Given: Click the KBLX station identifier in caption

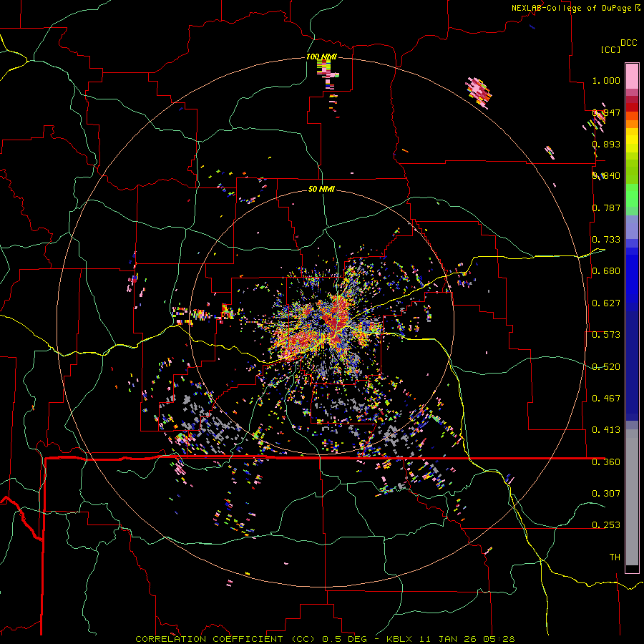Looking at the screenshot, I should (401, 639).
